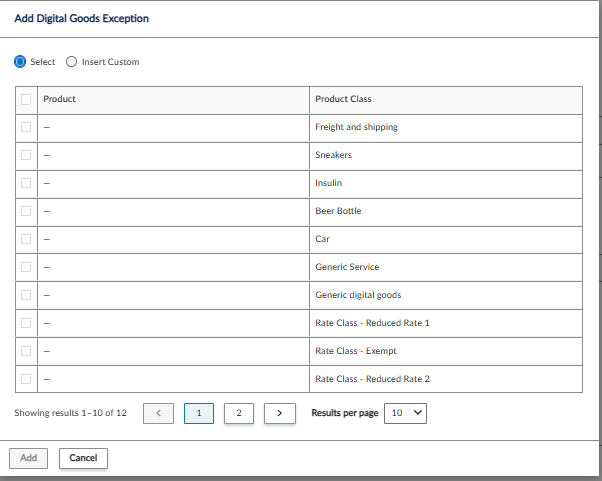
Task: Tick the Beer Bottle row checkbox
Action: pyautogui.click(x=26, y=211)
